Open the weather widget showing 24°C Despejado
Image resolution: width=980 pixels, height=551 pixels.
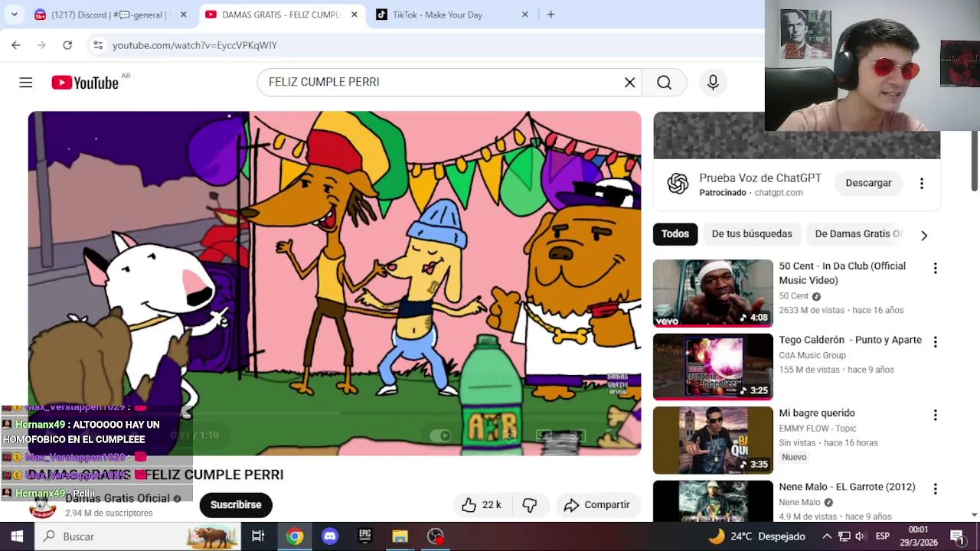pyautogui.click(x=756, y=536)
